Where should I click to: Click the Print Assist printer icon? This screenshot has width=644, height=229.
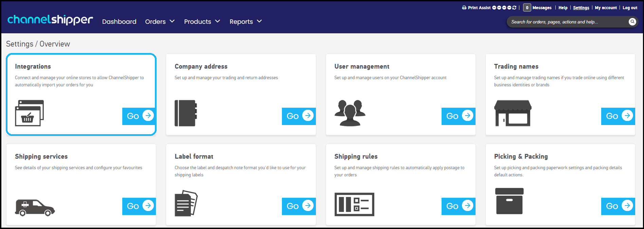pyautogui.click(x=464, y=7)
